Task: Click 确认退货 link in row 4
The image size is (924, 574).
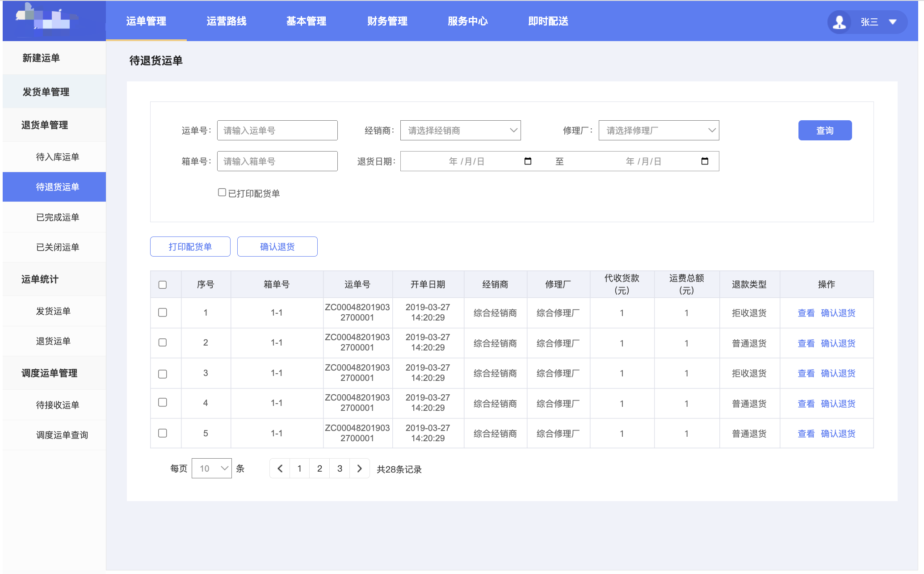Action: click(838, 404)
